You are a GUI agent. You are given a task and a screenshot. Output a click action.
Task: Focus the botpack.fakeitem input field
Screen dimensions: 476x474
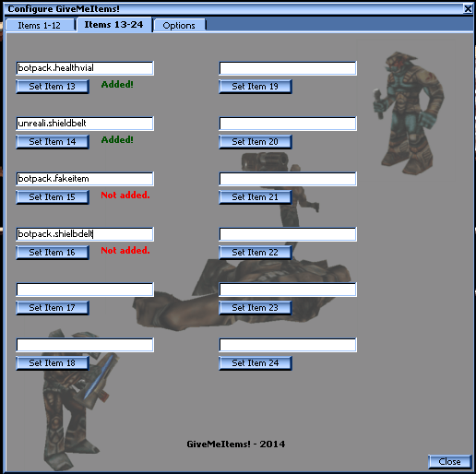[85, 179]
